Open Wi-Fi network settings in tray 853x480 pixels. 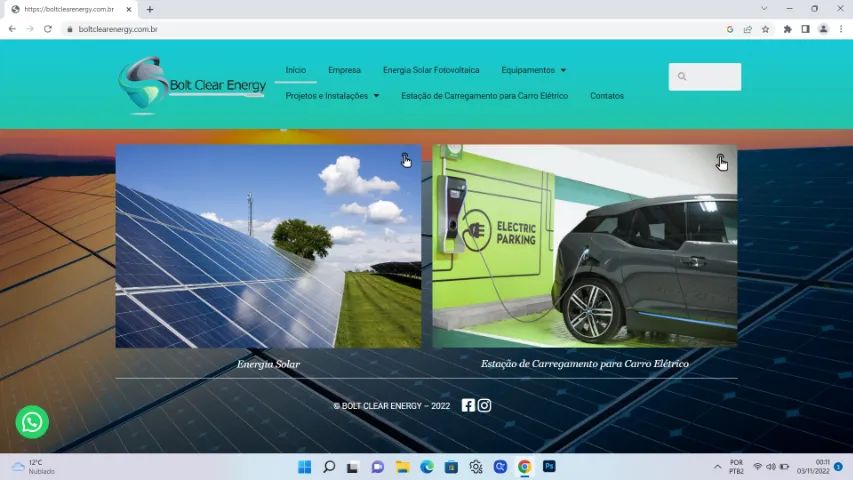click(757, 467)
